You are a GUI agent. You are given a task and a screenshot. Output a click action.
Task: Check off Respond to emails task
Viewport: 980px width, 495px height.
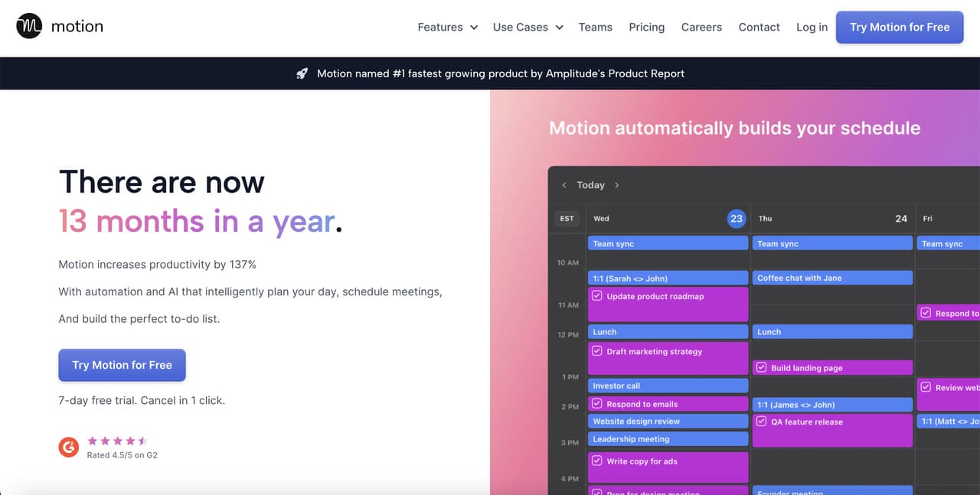597,404
